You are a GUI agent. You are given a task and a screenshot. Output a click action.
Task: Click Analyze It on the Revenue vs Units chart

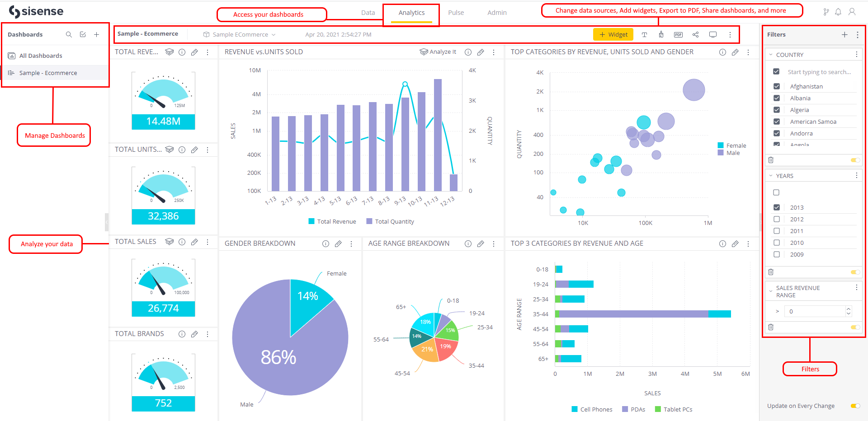point(437,51)
